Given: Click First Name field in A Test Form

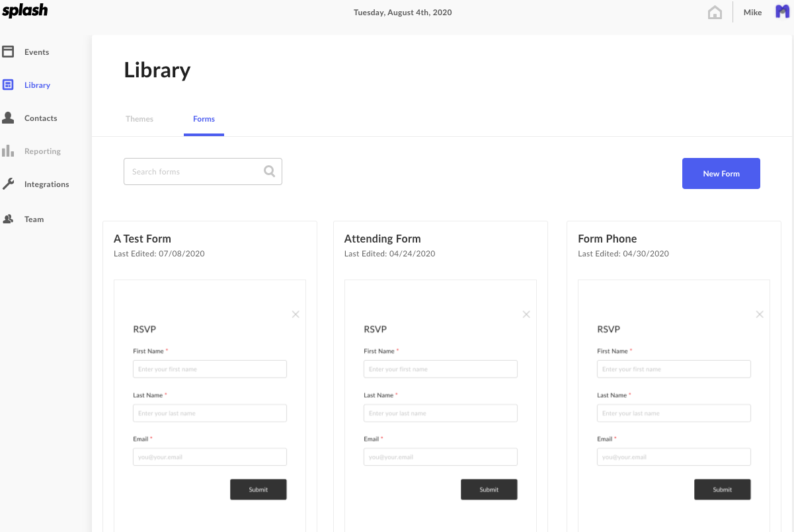Looking at the screenshot, I should (210, 369).
